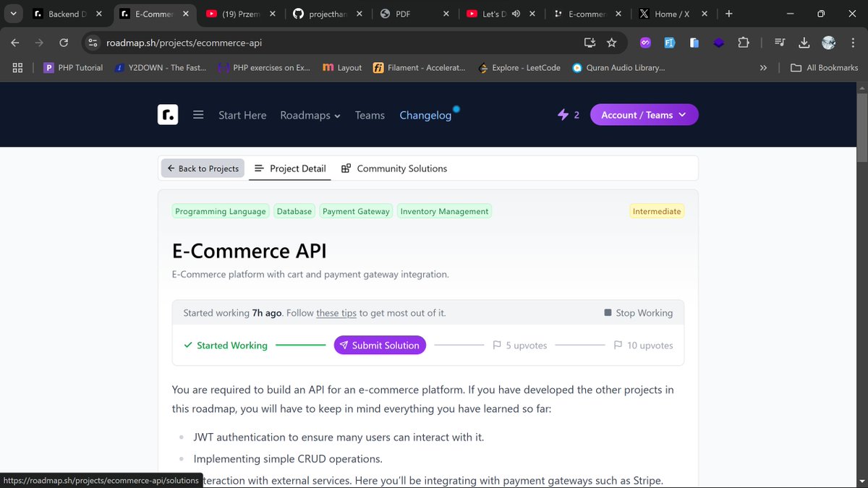Select the Community Solutions tab
Image resolution: width=868 pixels, height=488 pixels.
(394, 168)
